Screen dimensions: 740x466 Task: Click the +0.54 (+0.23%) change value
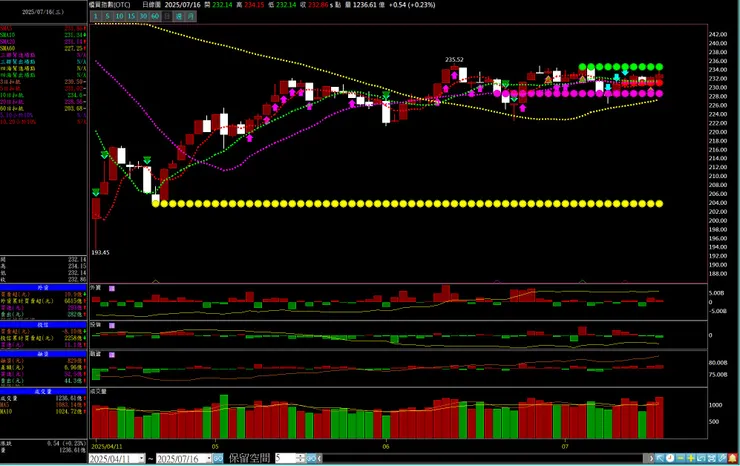tap(412, 5)
